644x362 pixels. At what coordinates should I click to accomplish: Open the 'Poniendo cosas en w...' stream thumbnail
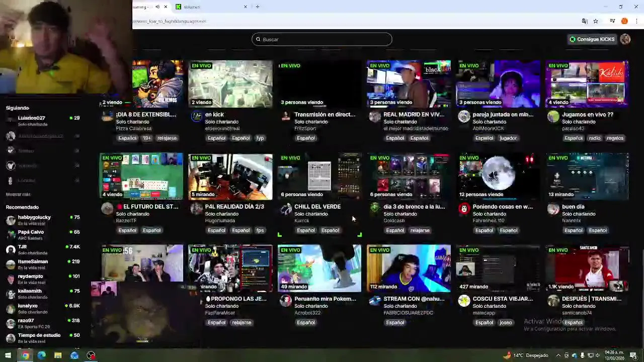pos(498,176)
